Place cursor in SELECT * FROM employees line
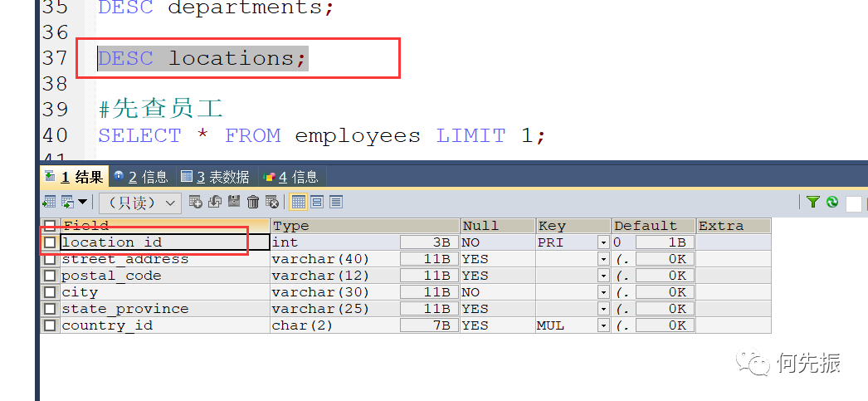 pyautogui.click(x=322, y=135)
